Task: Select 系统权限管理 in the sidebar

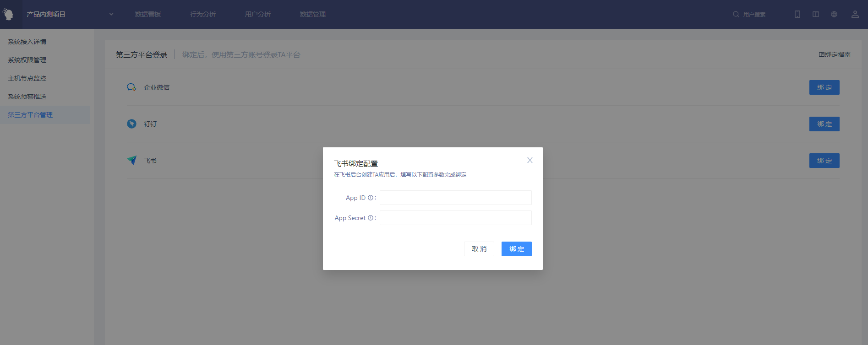Action: click(27, 60)
